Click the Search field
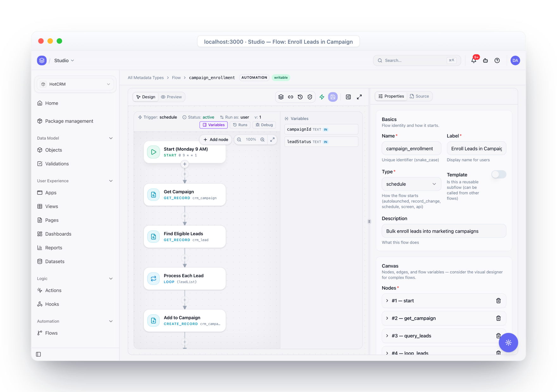 [x=417, y=60]
